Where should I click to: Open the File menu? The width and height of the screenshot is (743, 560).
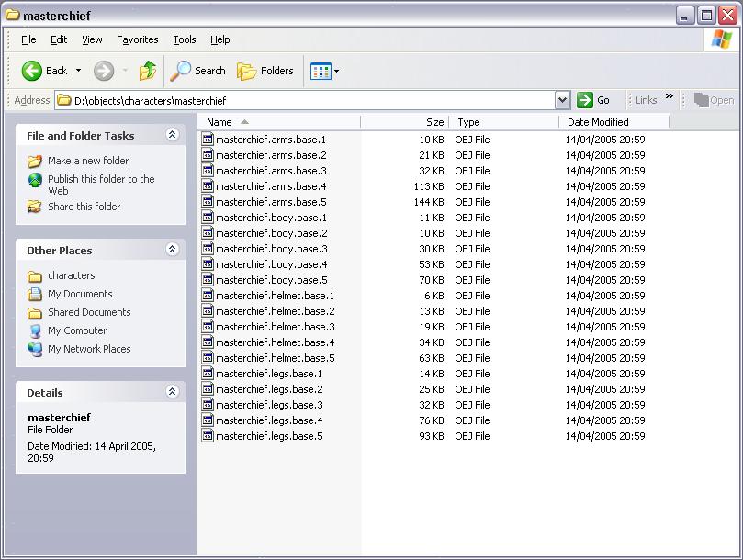pyautogui.click(x=28, y=39)
